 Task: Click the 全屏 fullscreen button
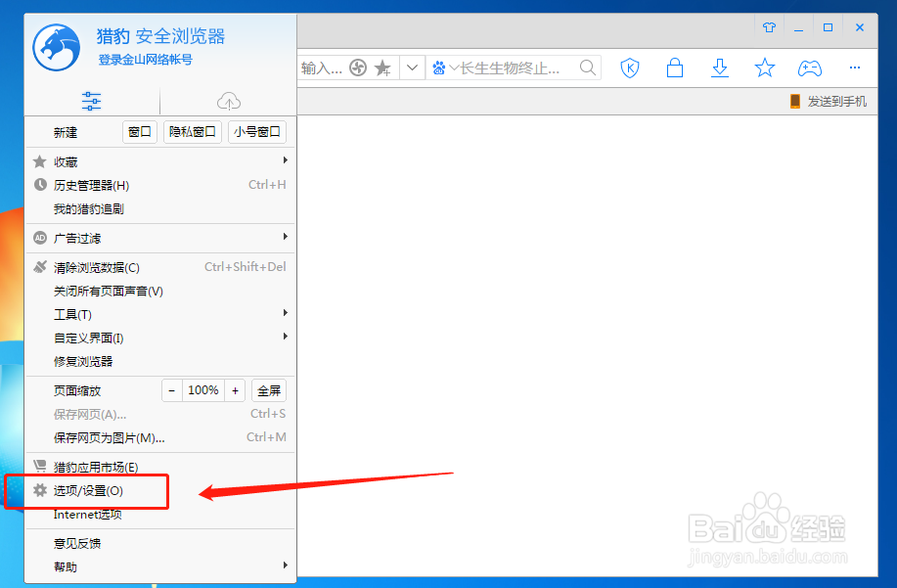click(269, 390)
